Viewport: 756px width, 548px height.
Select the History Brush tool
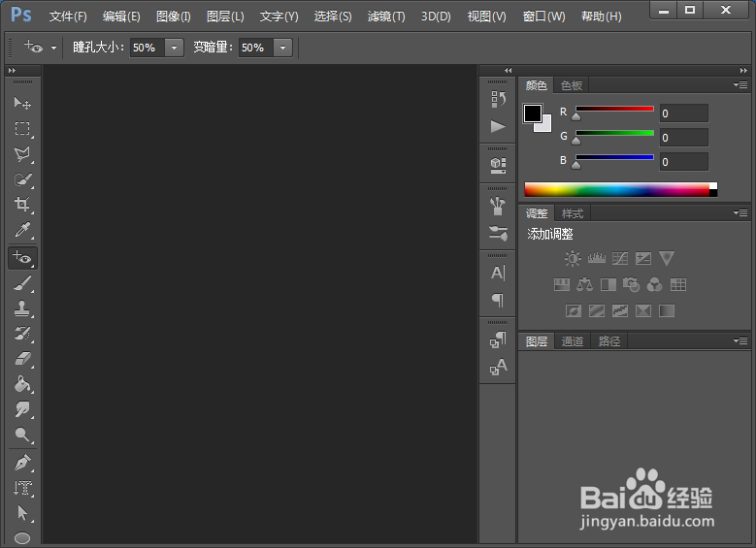pos(22,334)
